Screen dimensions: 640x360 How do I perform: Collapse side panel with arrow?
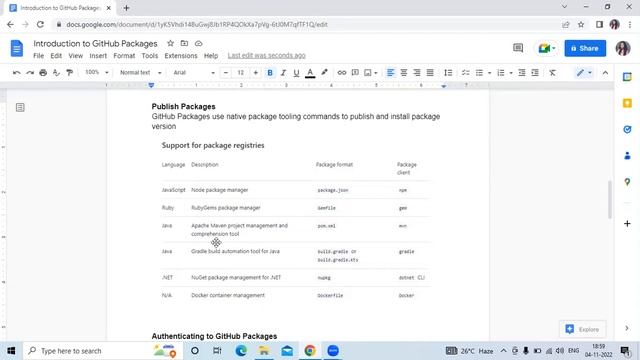coord(627,329)
